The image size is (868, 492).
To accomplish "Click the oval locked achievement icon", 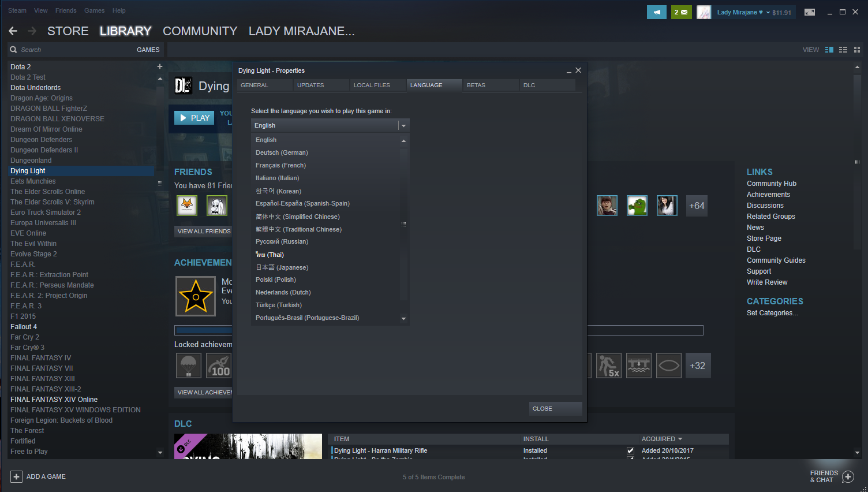I will [x=669, y=366].
